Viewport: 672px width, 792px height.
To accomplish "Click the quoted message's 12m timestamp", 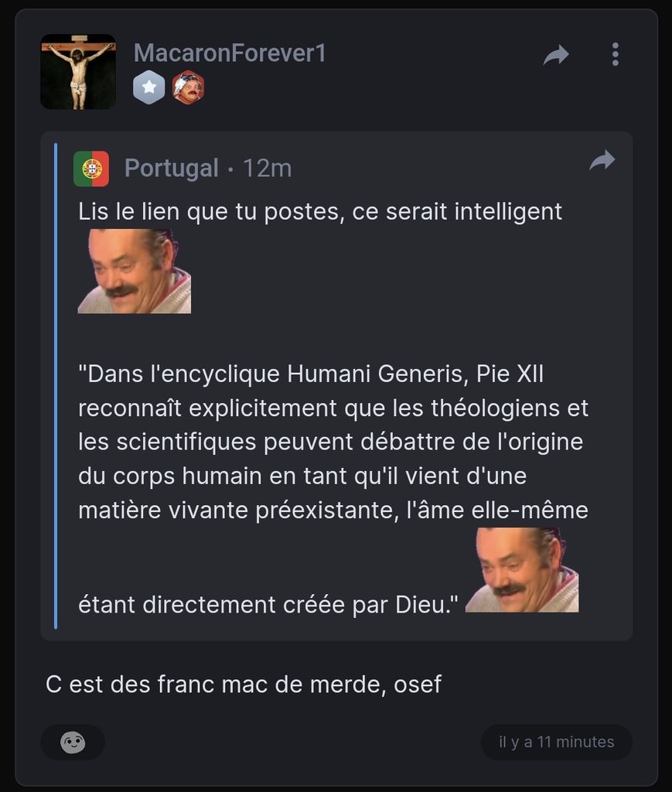I will point(268,169).
